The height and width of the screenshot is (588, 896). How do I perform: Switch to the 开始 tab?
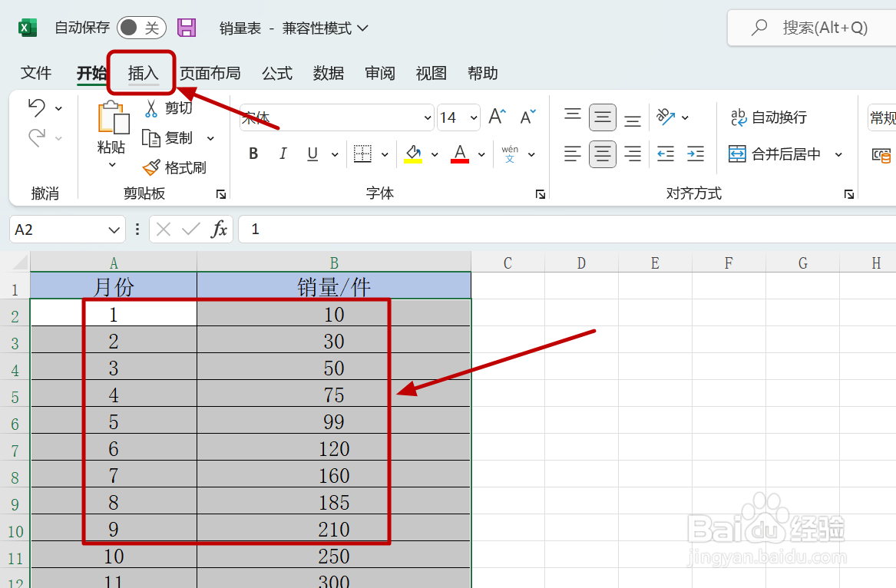point(91,73)
